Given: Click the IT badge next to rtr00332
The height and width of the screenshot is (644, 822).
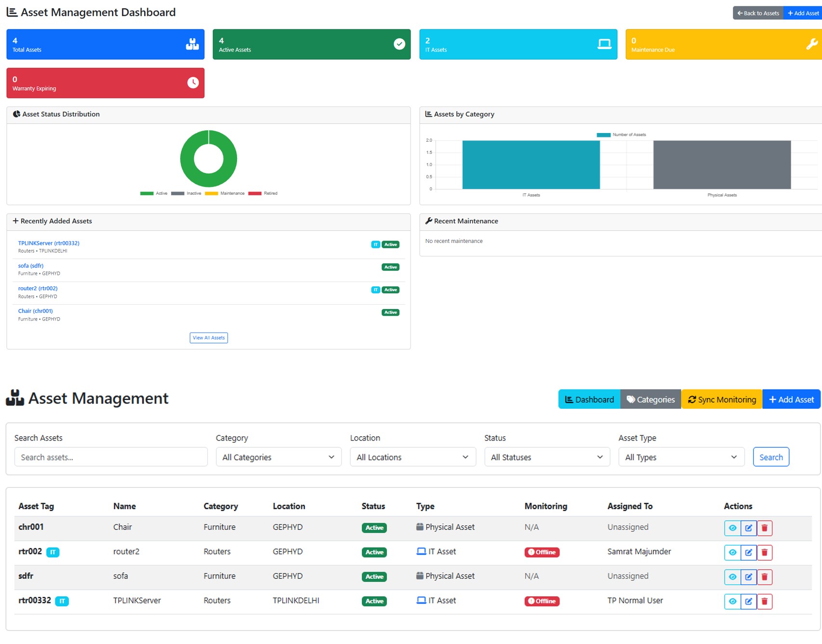Looking at the screenshot, I should [62, 601].
